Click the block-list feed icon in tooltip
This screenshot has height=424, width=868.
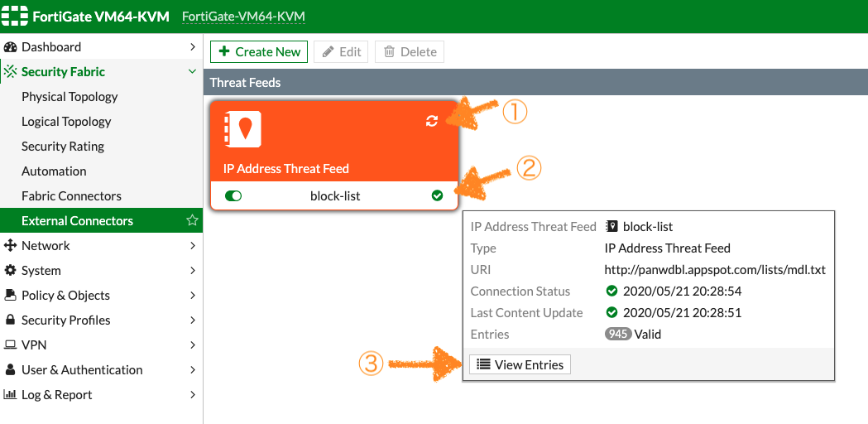tap(611, 226)
